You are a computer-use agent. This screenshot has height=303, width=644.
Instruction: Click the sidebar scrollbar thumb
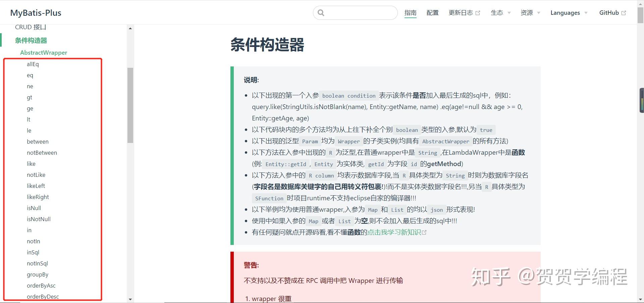point(130,105)
